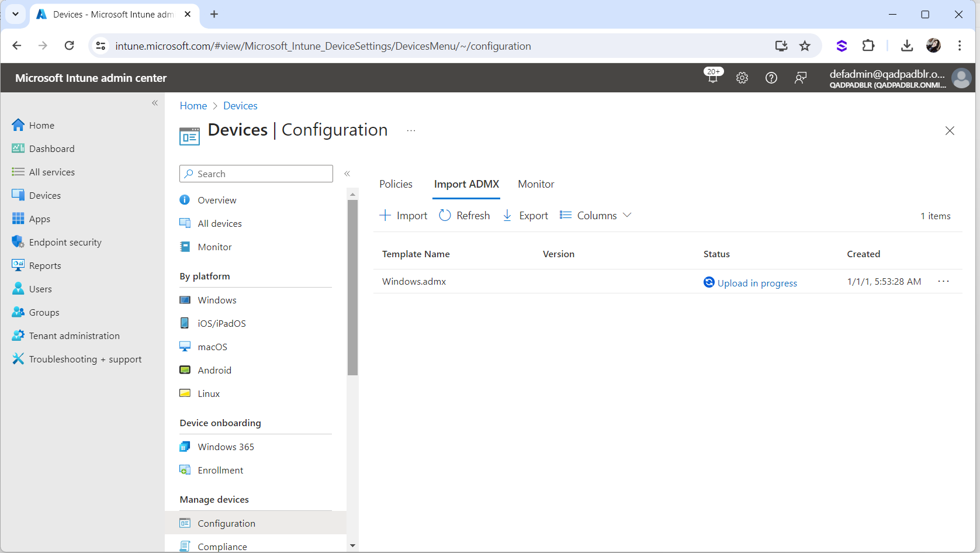Close the Devices - Microsoft Intune browser tab
Screen dimensions: 980x553
pos(188,14)
